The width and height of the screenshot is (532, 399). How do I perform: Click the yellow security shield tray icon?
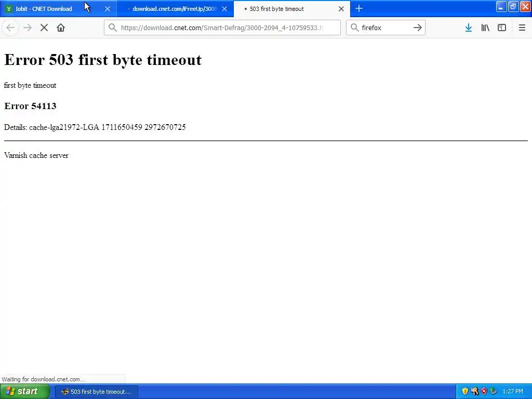tap(465, 391)
